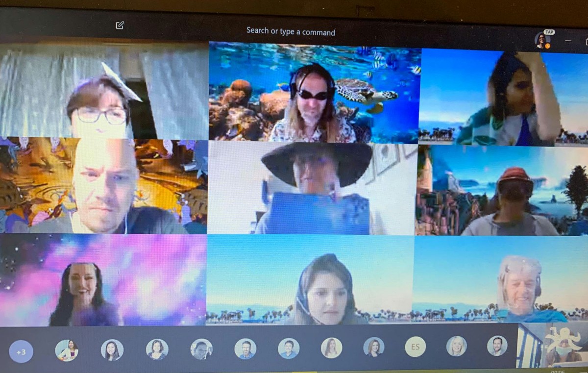
Task: Select the 'ES' initials participant avatar
Action: click(416, 347)
